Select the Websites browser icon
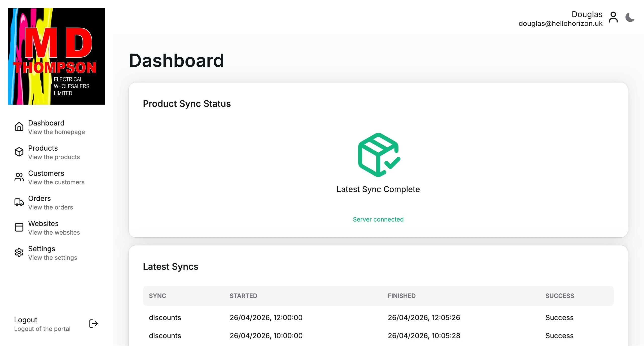Screen dimensions: 644x346 (x=19, y=227)
